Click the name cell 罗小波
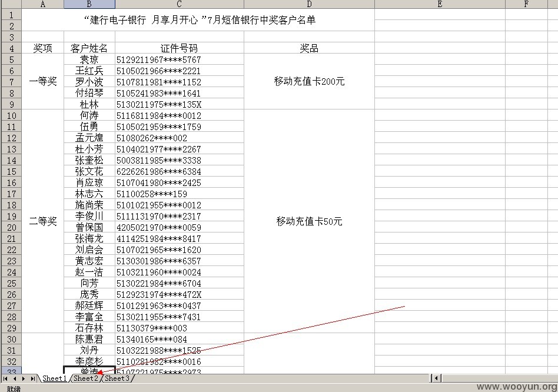558x392 pixels. coord(89,82)
